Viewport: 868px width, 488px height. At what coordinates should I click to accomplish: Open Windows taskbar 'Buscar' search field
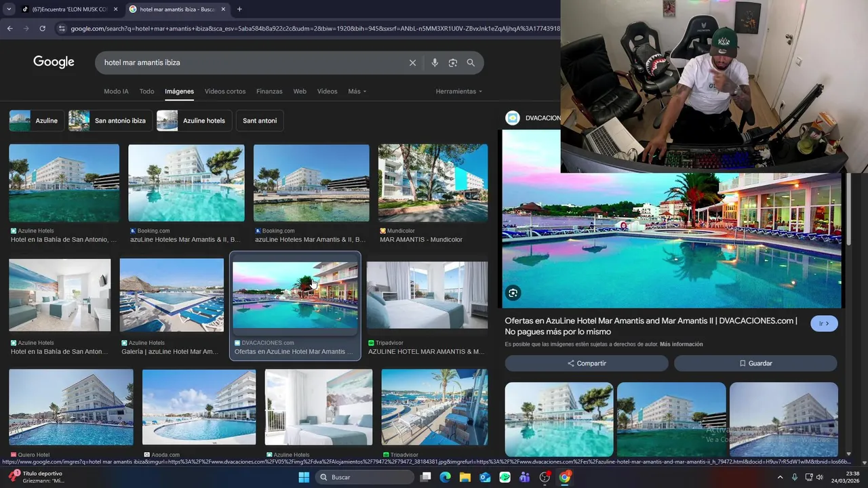pos(365,477)
